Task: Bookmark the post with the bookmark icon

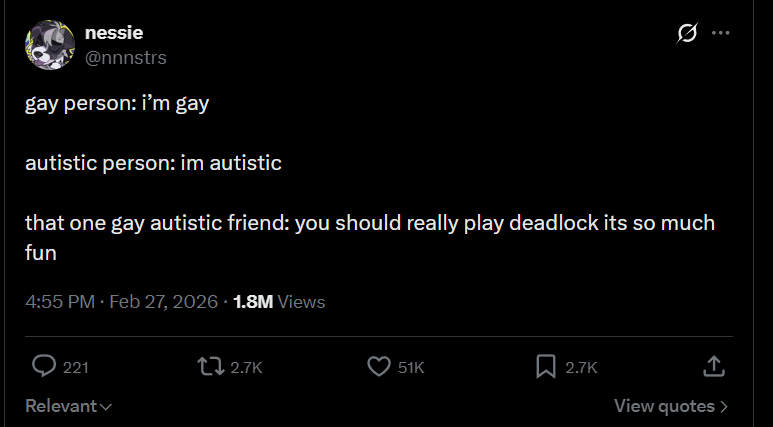Action: [546, 367]
